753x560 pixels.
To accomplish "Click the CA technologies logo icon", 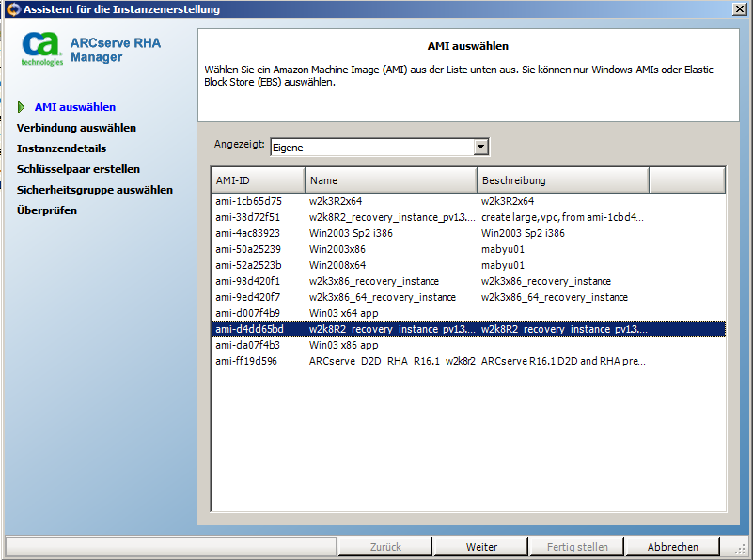I will [42, 48].
